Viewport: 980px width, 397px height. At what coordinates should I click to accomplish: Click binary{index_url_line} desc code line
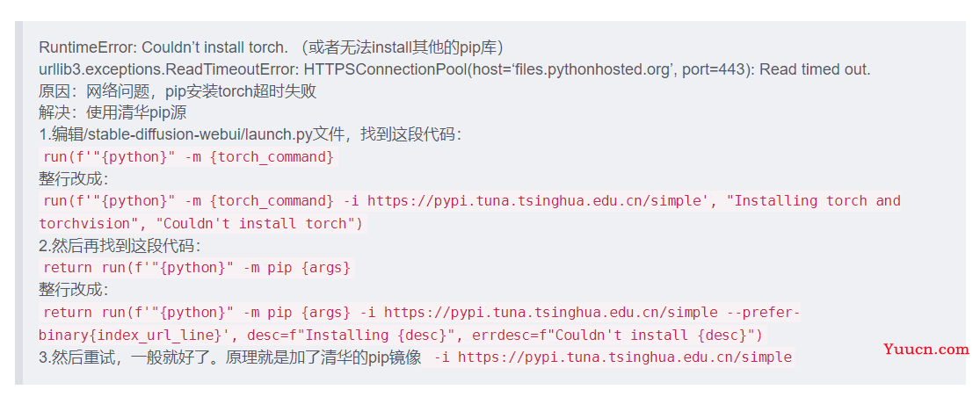coord(401,336)
